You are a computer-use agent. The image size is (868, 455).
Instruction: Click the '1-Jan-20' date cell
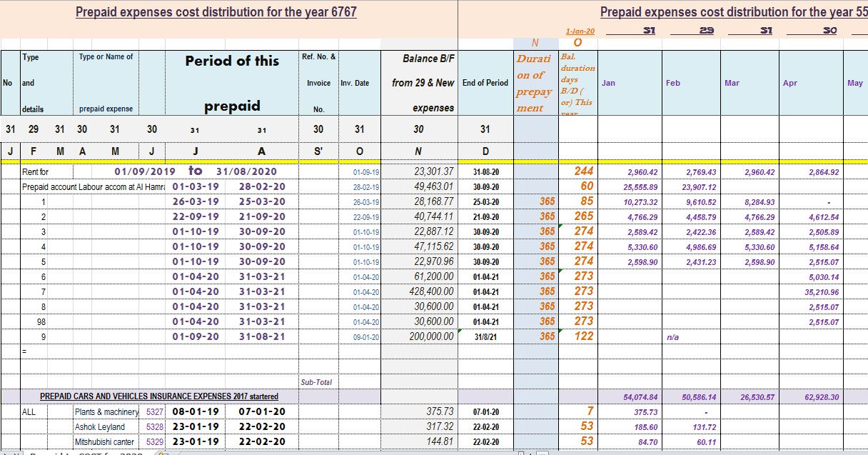(x=579, y=31)
